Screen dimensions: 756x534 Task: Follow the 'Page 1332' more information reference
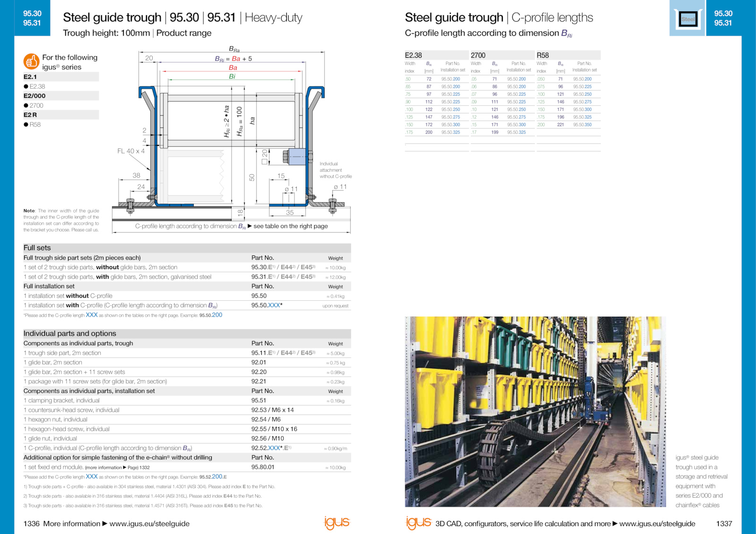(138, 467)
